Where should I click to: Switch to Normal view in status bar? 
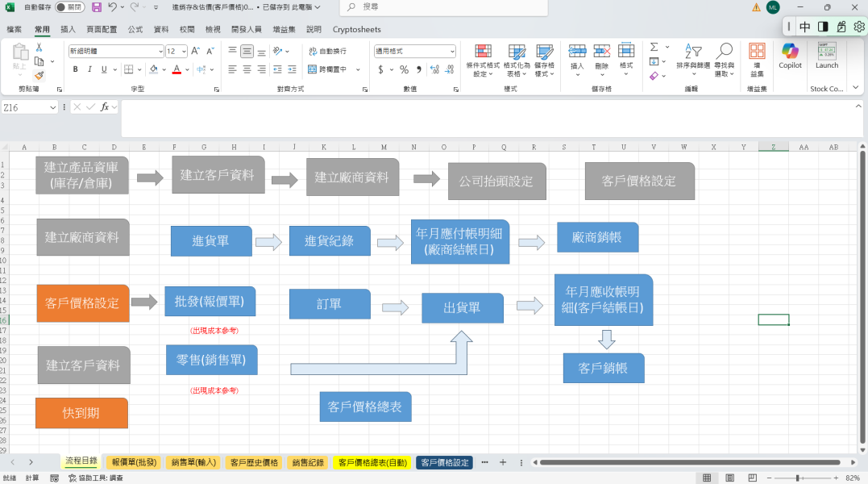tap(707, 478)
